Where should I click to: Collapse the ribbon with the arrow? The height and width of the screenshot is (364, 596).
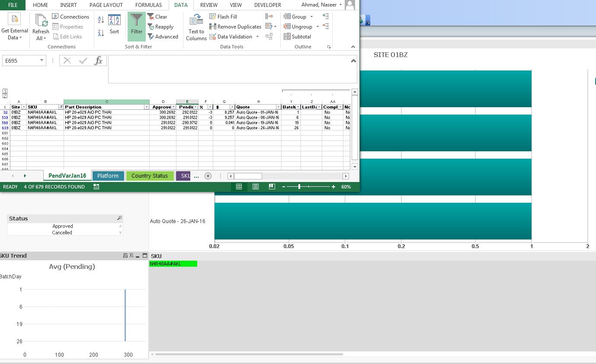[353, 47]
